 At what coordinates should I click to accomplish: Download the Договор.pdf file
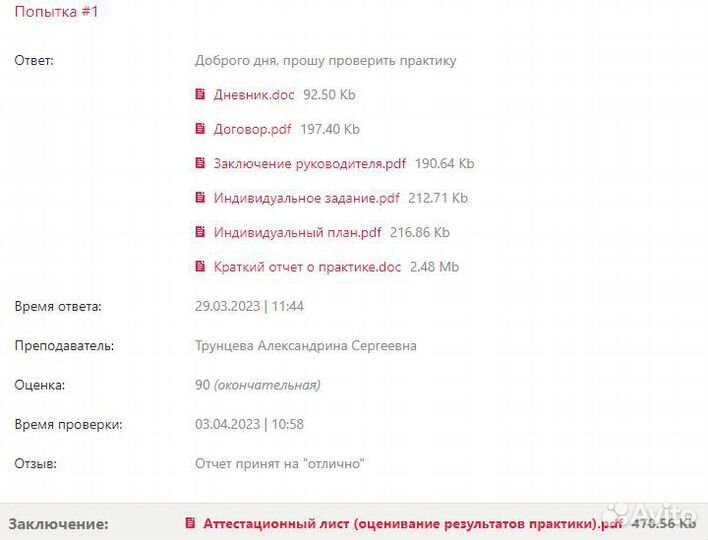[252, 129]
